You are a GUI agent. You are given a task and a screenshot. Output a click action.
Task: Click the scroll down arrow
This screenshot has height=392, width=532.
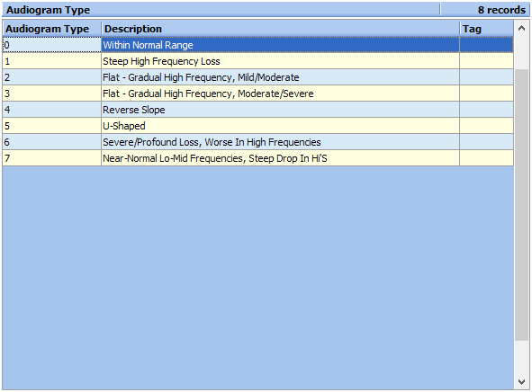click(522, 382)
